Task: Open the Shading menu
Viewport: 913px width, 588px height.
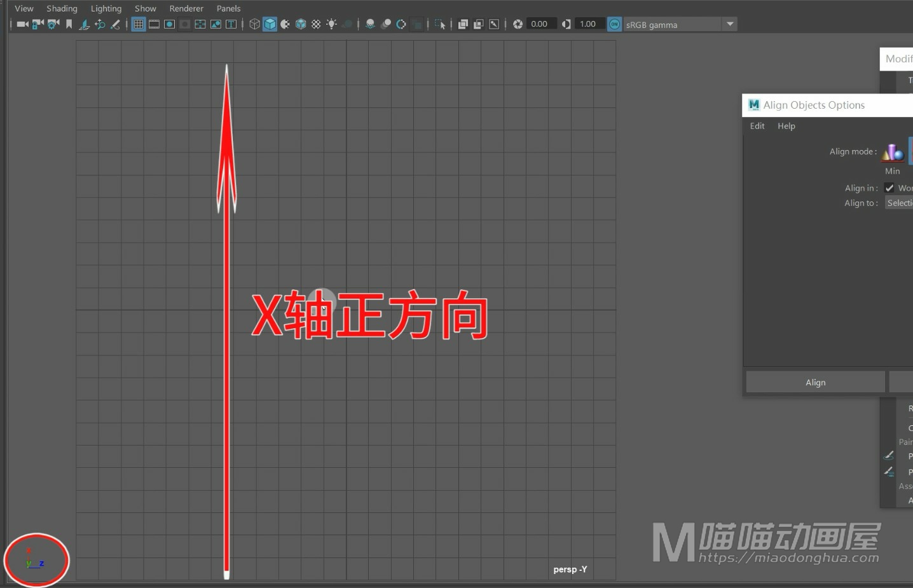Action: [62, 8]
